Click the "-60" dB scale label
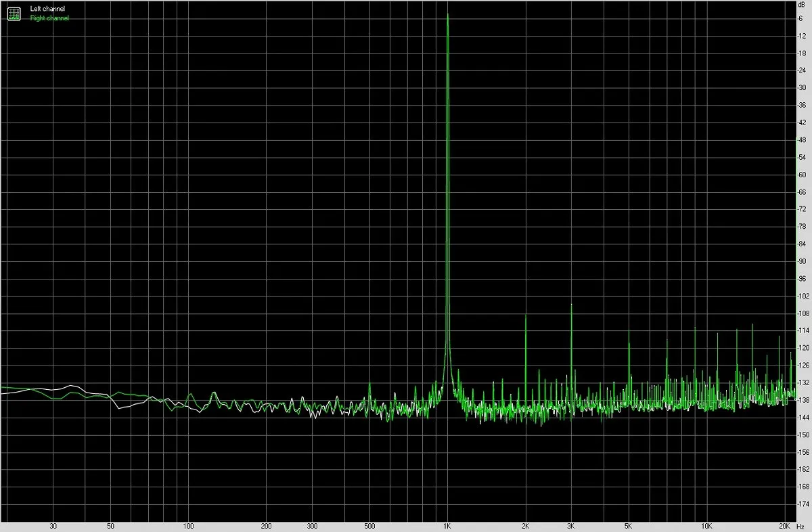Image resolution: width=812 pixels, height=532 pixels. [x=802, y=175]
